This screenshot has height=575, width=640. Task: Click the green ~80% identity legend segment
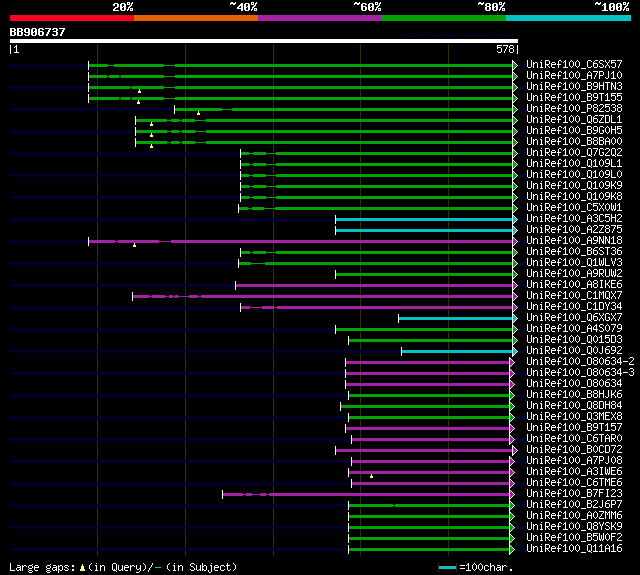click(x=444, y=18)
